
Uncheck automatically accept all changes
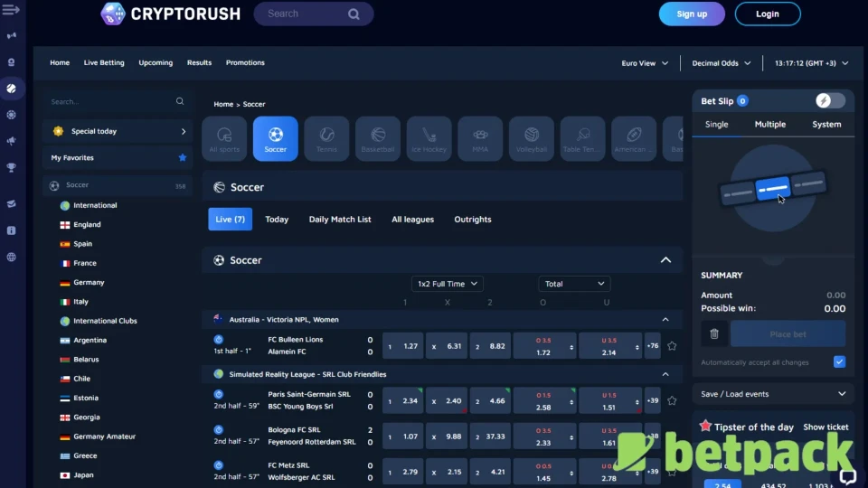click(839, 362)
